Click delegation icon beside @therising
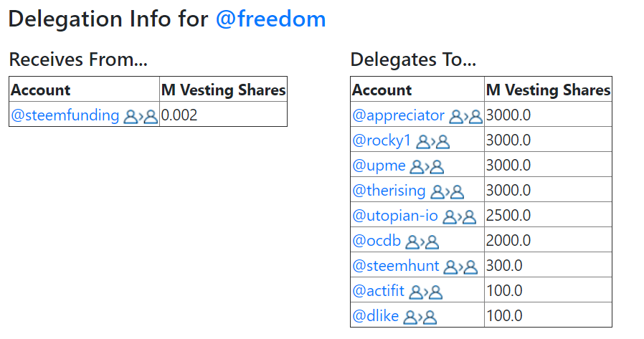The width and height of the screenshot is (644, 339). click(448, 192)
